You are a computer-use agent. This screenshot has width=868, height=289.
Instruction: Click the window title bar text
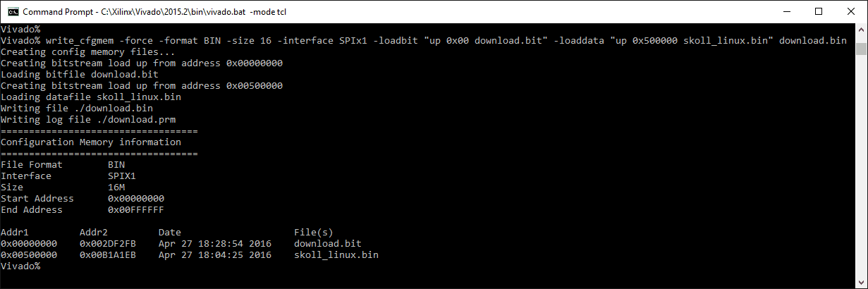tap(154, 12)
